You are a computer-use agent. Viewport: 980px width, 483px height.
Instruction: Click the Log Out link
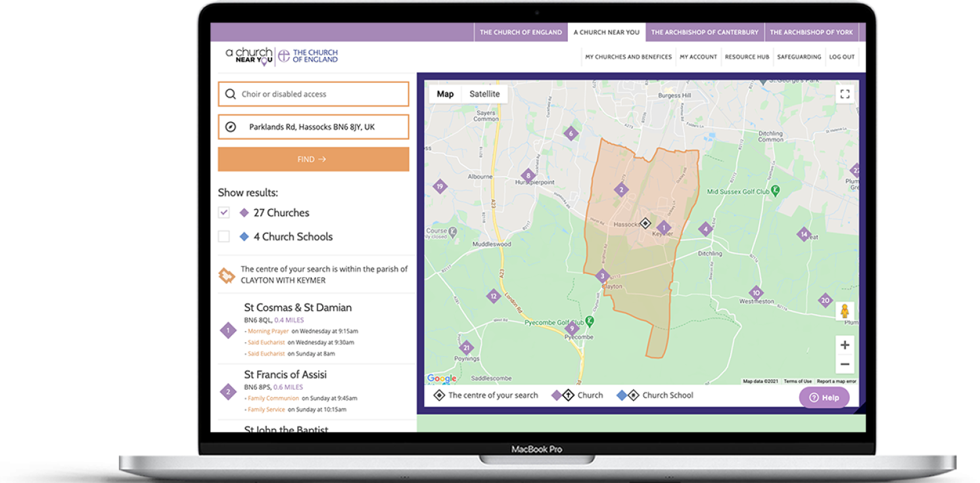[842, 57]
